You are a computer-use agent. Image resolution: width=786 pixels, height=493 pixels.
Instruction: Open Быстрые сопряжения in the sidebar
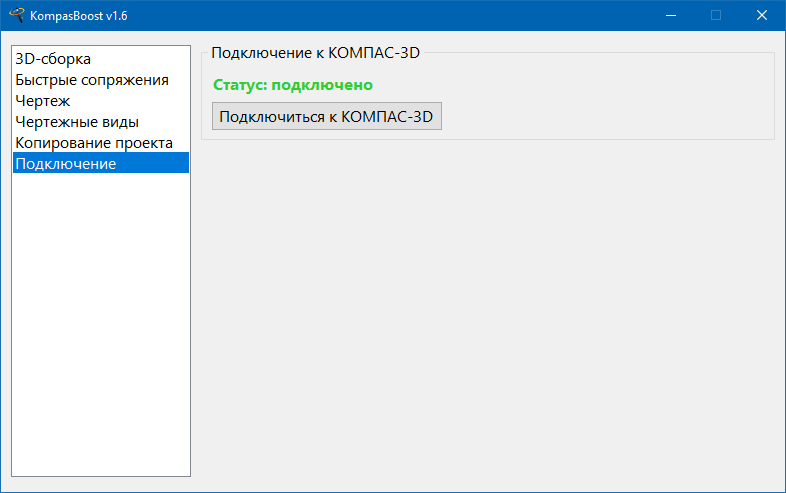click(92, 80)
